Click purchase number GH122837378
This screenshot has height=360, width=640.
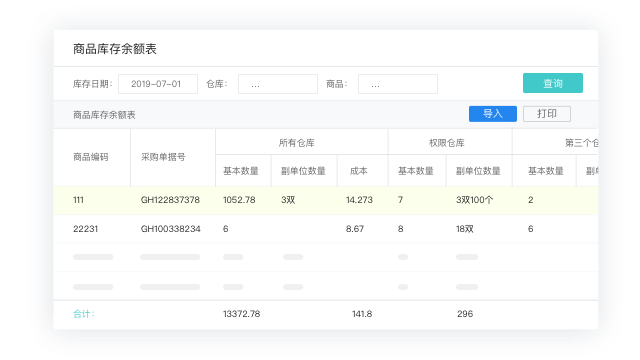(x=170, y=200)
